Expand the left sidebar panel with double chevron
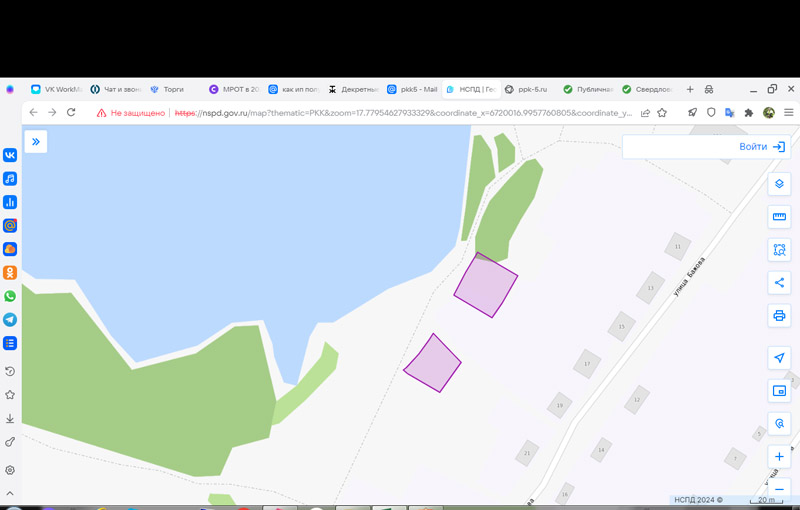 coord(36,142)
